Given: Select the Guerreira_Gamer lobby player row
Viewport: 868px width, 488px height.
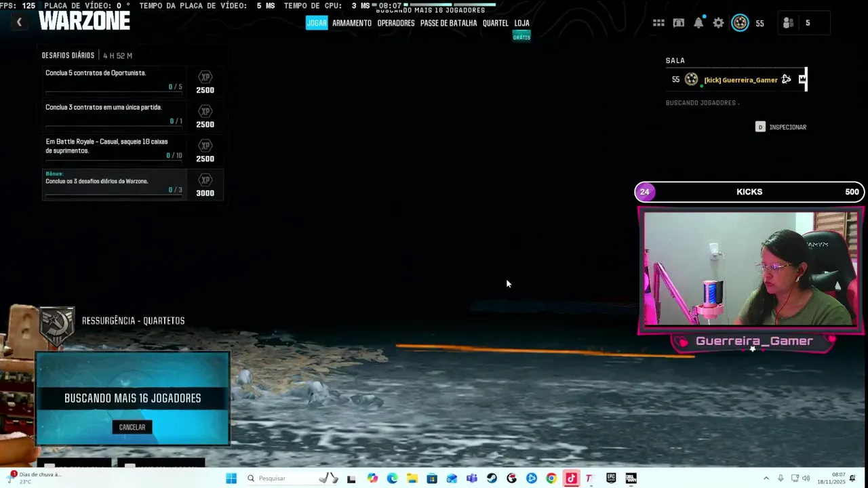Looking at the screenshot, I should (736, 79).
